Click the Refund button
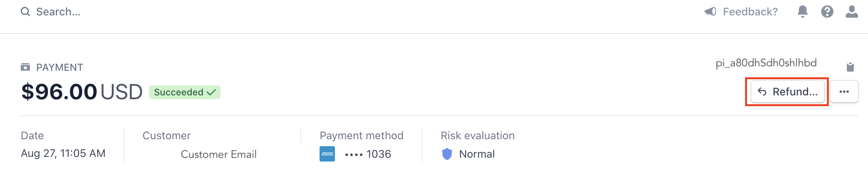This screenshot has width=868, height=180. [787, 92]
